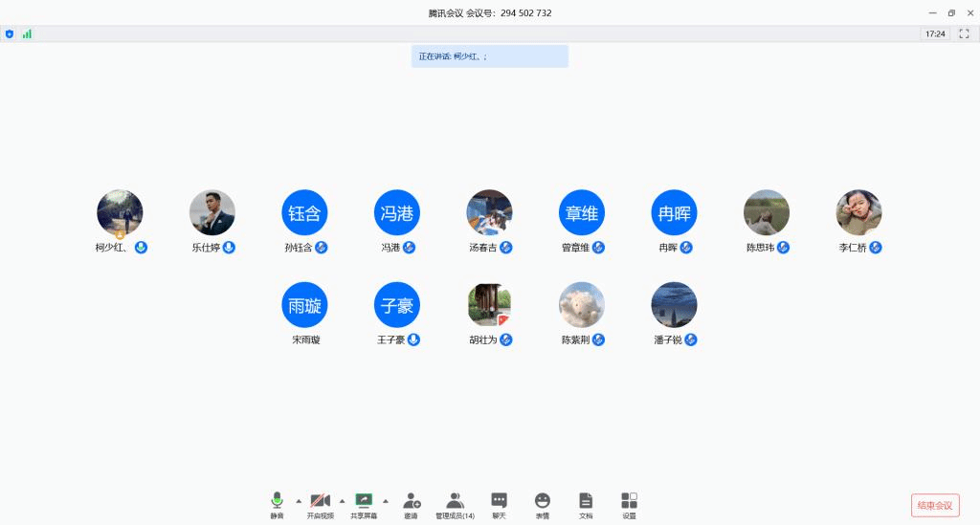Open the 文档 documents icon
The width and height of the screenshot is (980, 525).
point(586,503)
